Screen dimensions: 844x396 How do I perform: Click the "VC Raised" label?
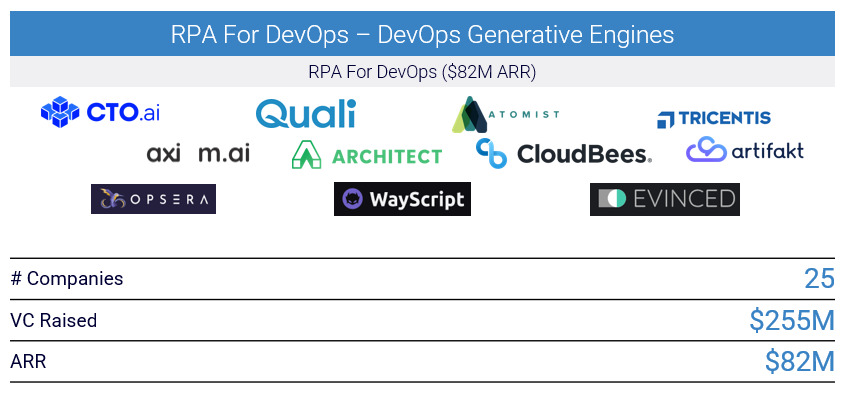point(54,321)
